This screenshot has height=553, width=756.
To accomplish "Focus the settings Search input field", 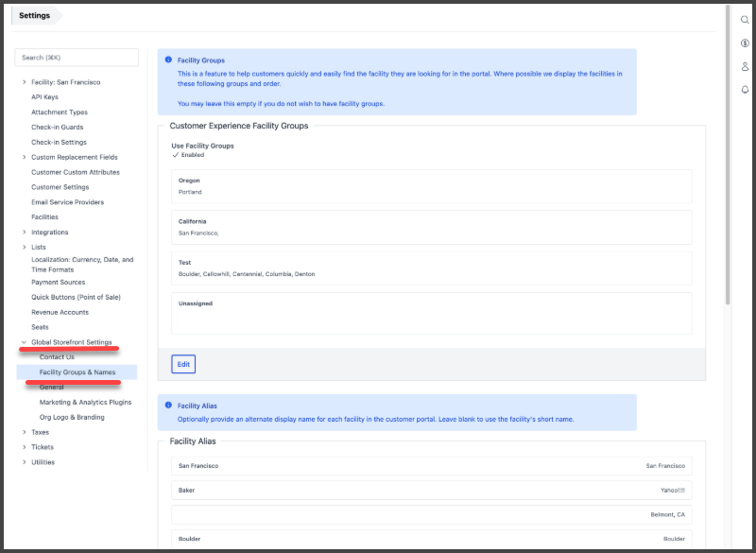I will [x=77, y=58].
